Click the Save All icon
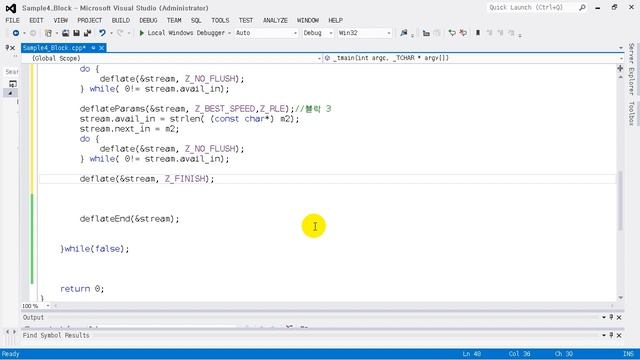 click(87, 33)
